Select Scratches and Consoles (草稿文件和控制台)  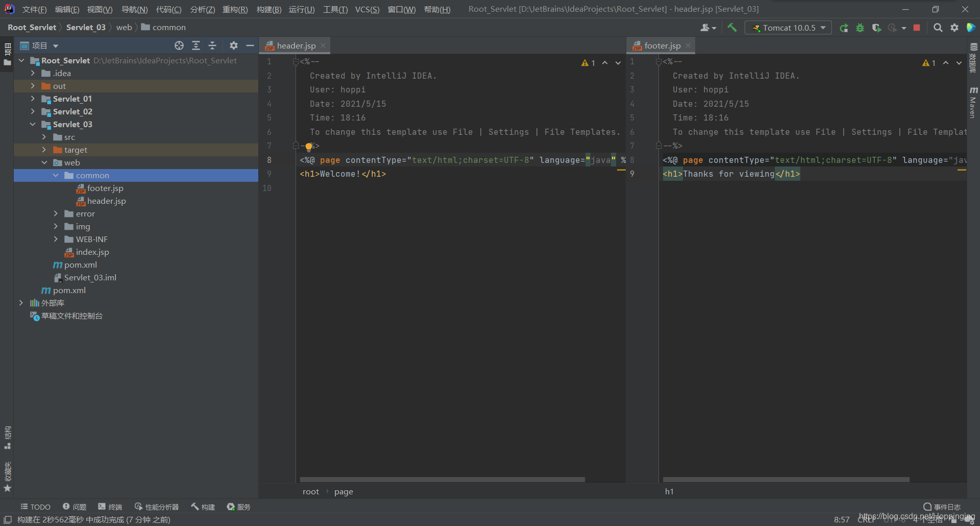coord(71,316)
